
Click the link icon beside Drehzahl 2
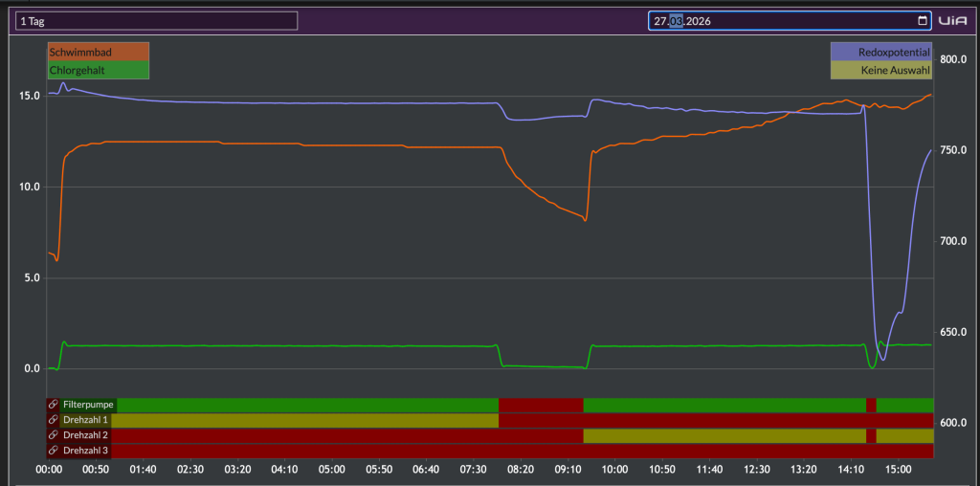[54, 434]
